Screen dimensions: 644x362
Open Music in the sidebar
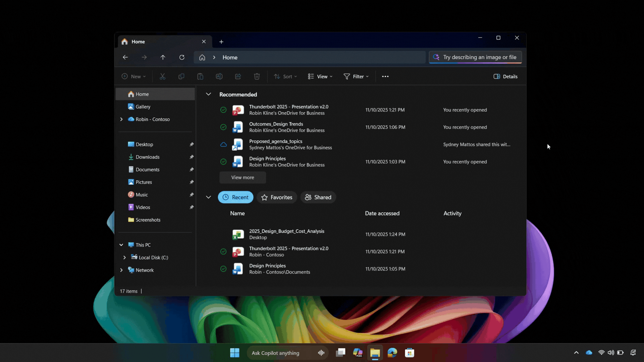tap(155, 195)
